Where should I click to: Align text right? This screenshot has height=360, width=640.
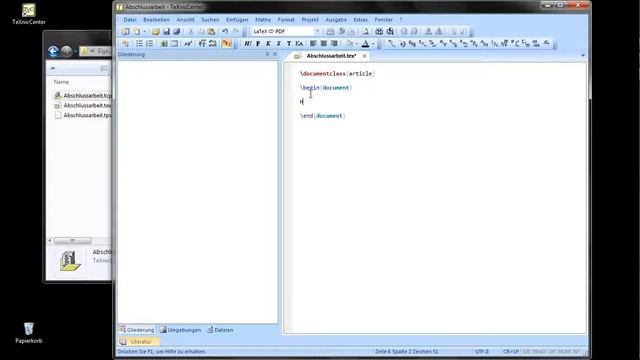(x=334, y=43)
